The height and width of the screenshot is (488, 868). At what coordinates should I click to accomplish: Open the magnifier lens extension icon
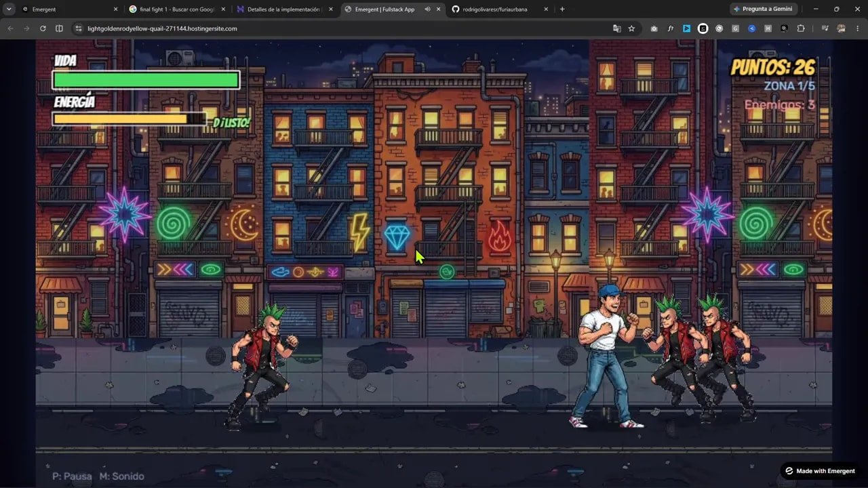point(784,28)
